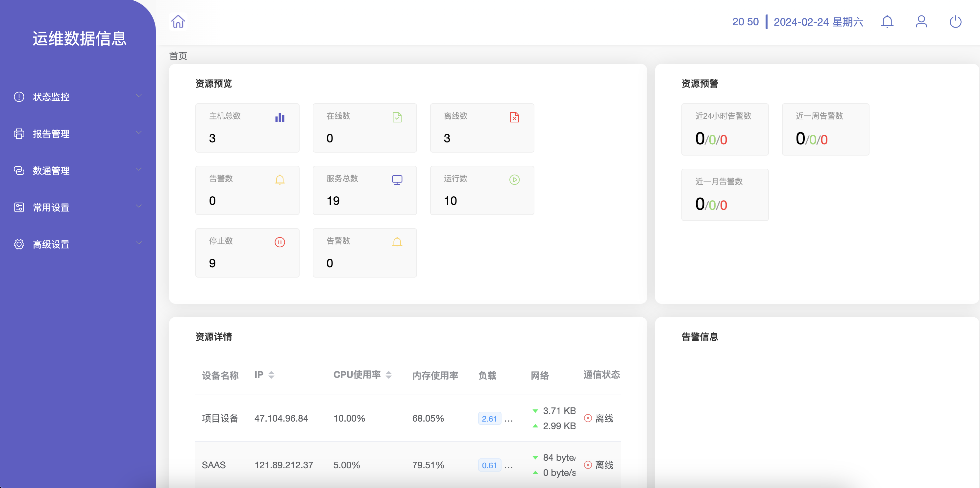This screenshot has width=980, height=488.
Task: Open notifications bell in top bar
Action: pyautogui.click(x=887, y=22)
